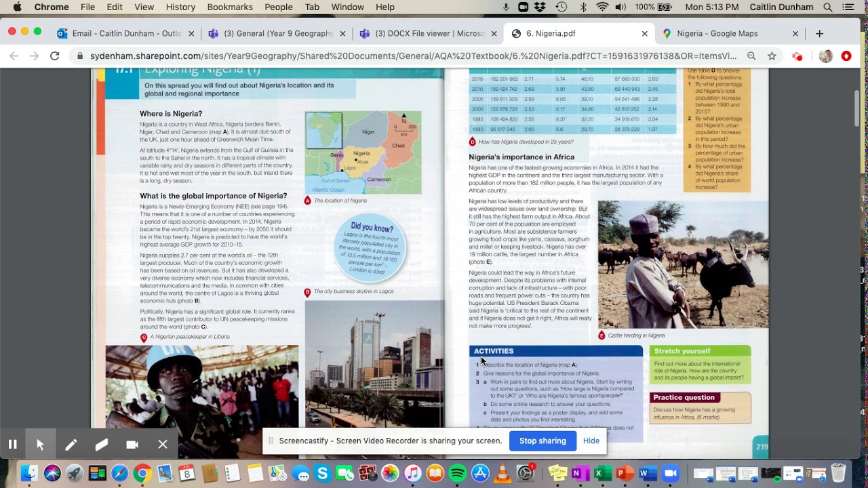
Task: Hide the screen sharing notification bar
Action: [x=591, y=441]
